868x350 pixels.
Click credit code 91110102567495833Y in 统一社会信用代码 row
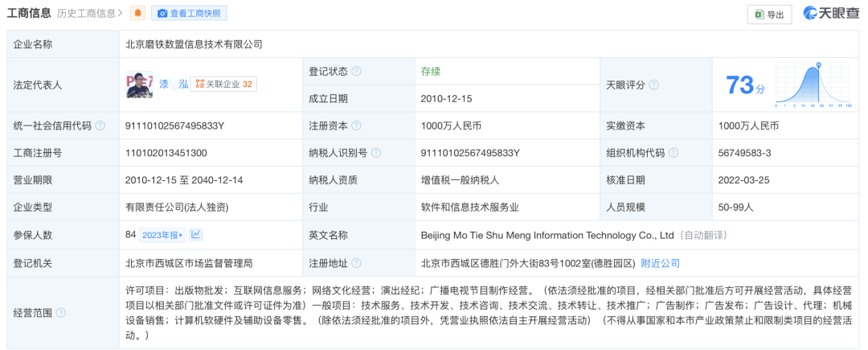[175, 126]
